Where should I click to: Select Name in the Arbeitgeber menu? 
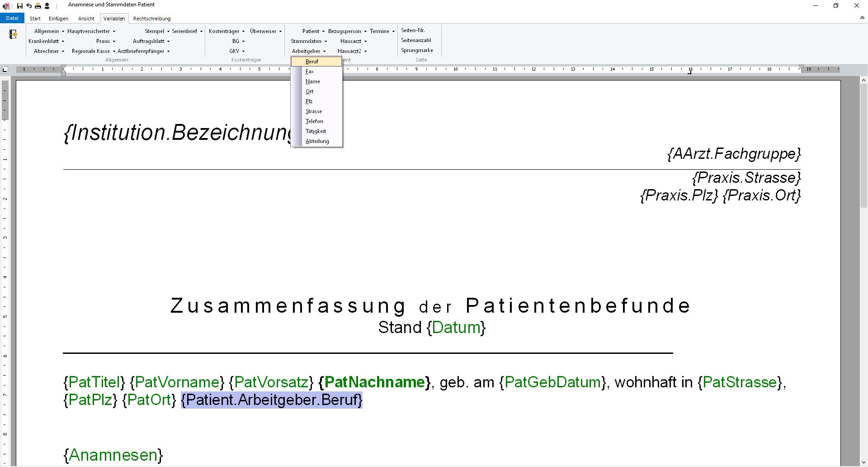click(x=316, y=81)
